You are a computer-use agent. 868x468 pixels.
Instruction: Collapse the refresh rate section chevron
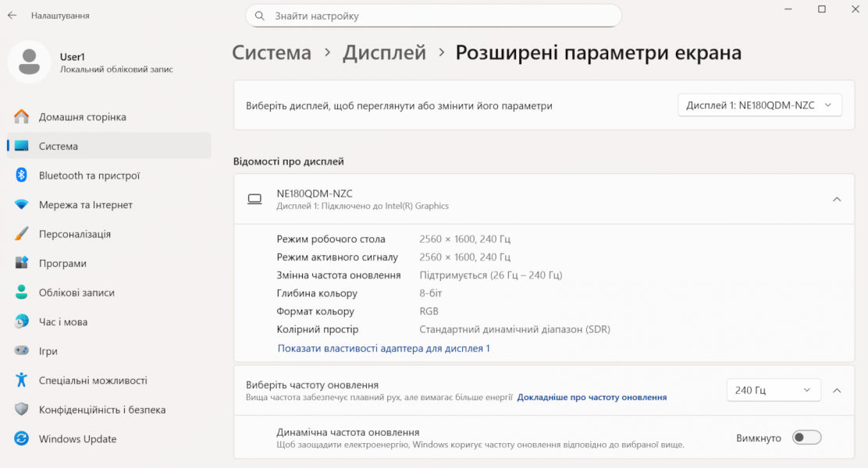pyautogui.click(x=836, y=390)
